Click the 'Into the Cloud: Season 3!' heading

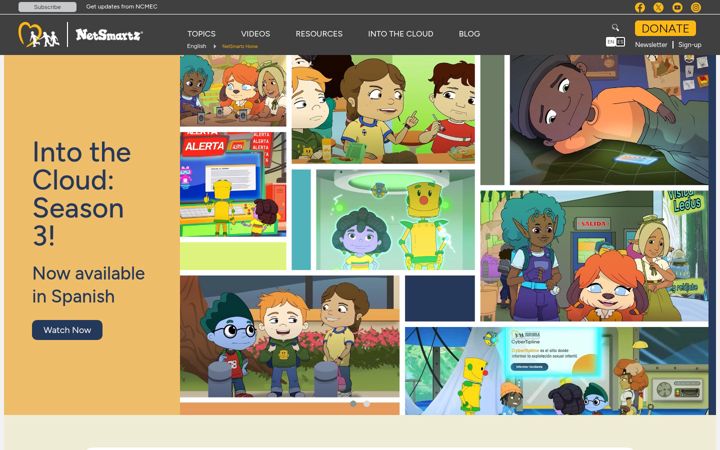(x=82, y=194)
